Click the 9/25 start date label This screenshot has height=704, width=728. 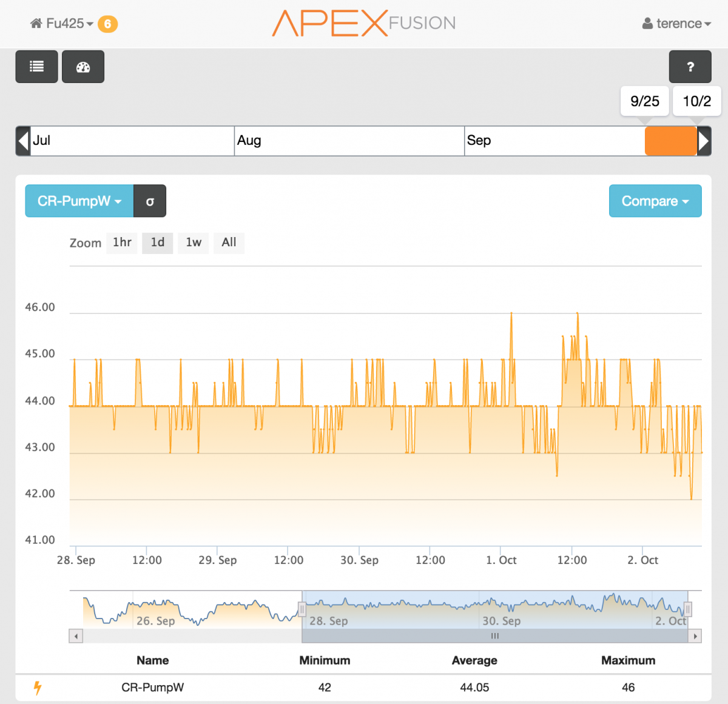tap(645, 101)
